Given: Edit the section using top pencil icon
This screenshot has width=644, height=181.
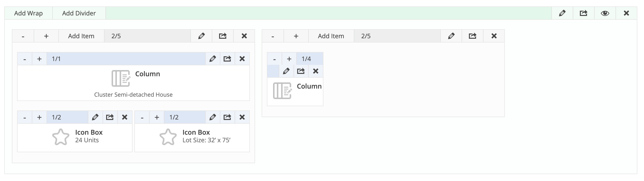Looking at the screenshot, I should 562,13.
